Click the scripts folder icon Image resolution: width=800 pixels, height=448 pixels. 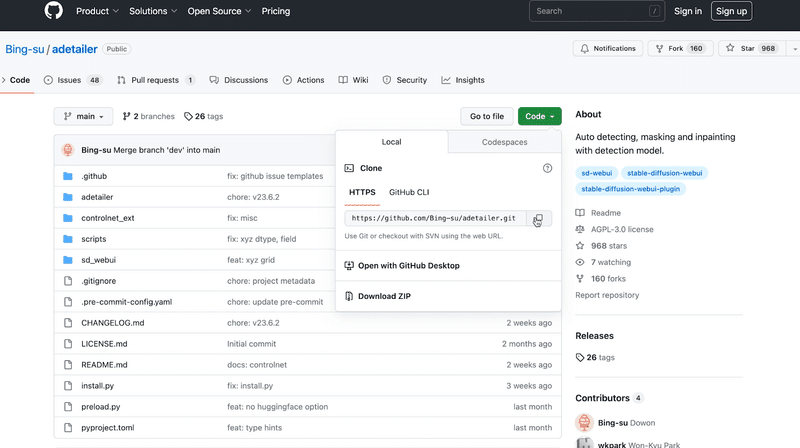[67, 239]
